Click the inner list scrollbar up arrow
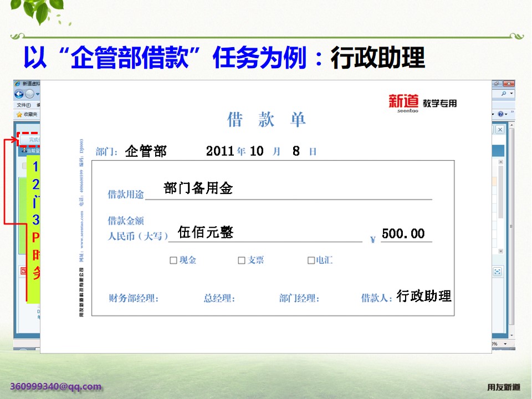 tap(501, 162)
